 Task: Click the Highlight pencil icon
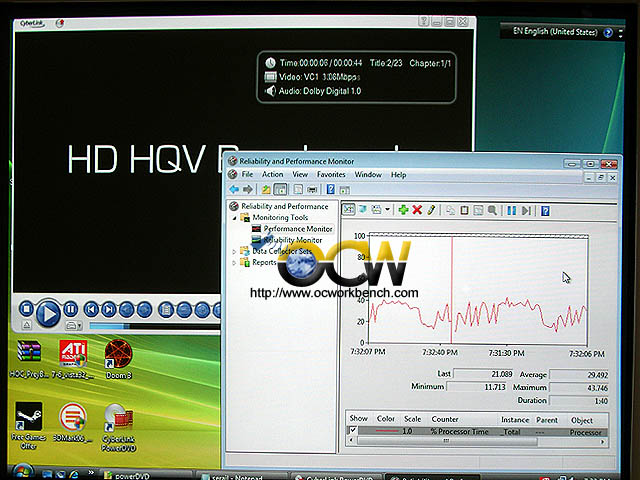point(431,210)
